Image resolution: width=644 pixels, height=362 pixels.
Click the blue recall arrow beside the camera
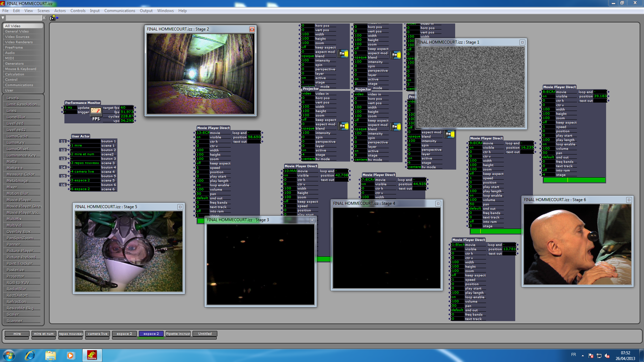click(58, 18)
